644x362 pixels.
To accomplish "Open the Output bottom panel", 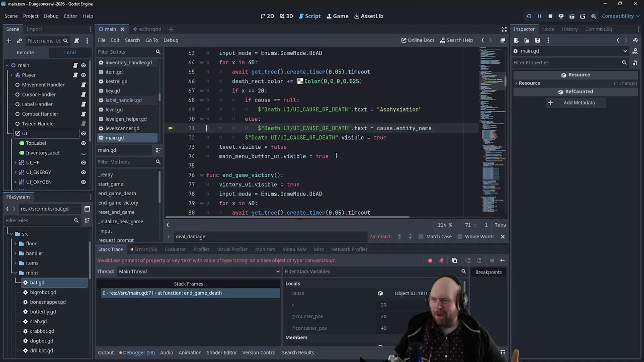I will click(x=106, y=352).
